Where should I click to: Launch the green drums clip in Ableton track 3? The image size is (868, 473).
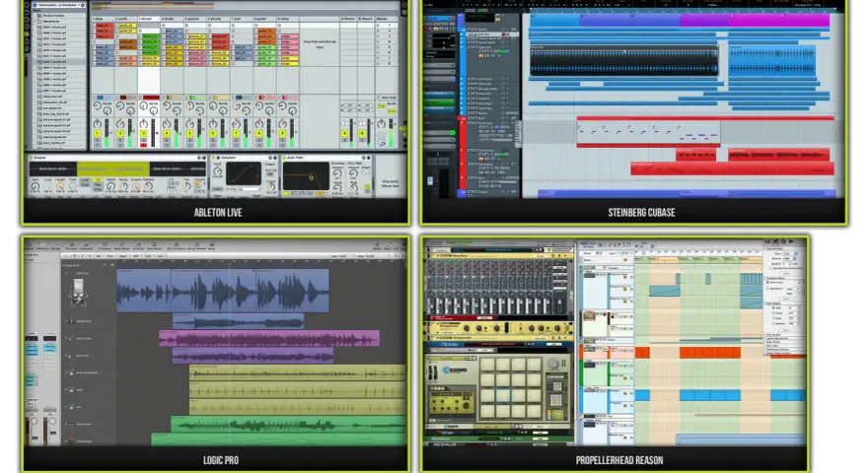point(150,36)
